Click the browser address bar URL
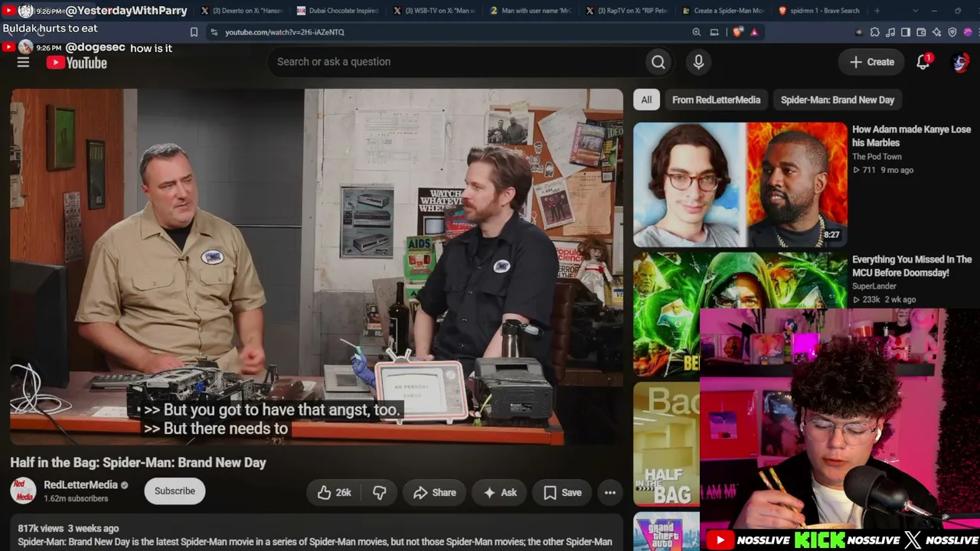Image resolution: width=980 pixels, height=551 pixels. tap(285, 32)
